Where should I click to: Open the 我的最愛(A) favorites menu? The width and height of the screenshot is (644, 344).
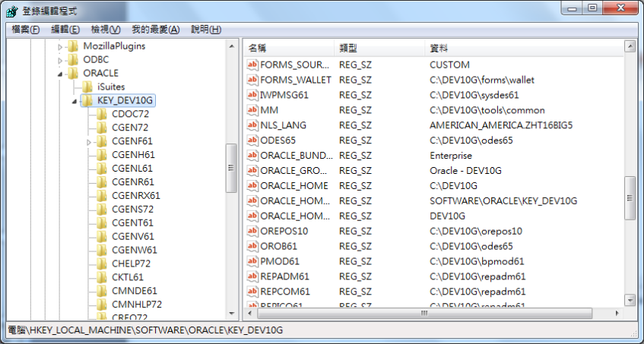[155, 30]
